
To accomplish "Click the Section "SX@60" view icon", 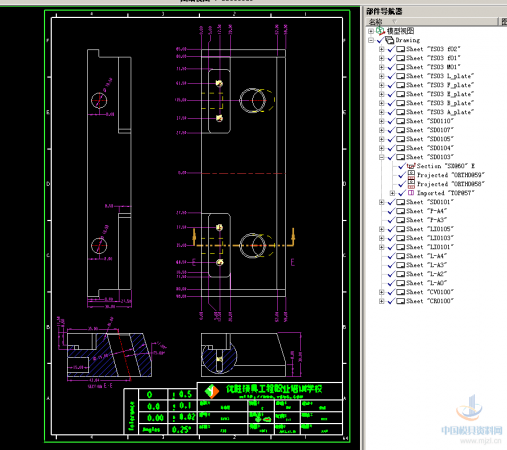I will tap(411, 166).
